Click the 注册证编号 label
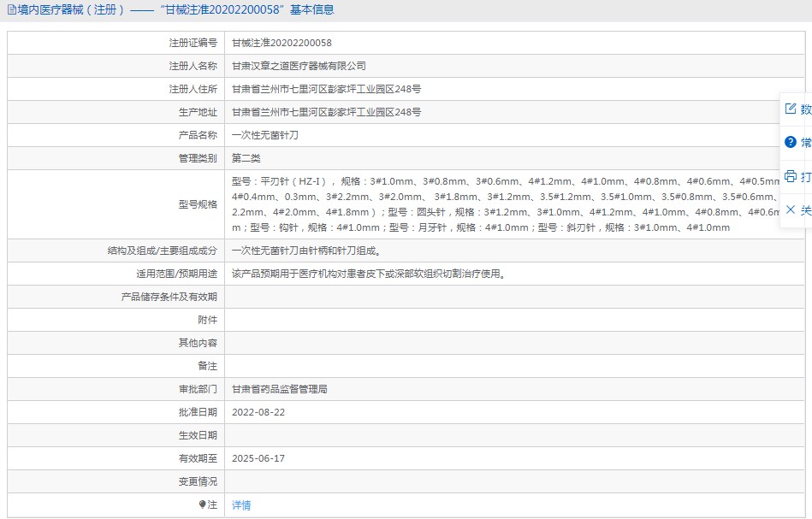 click(193, 43)
